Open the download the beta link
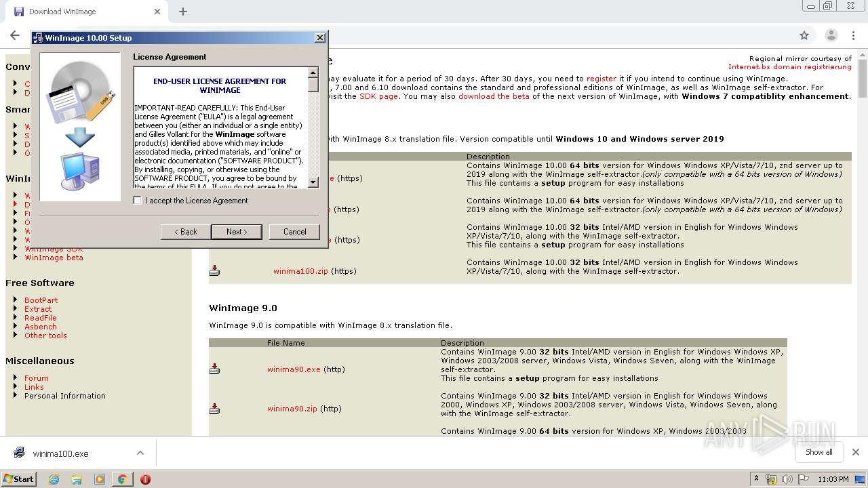 point(494,96)
